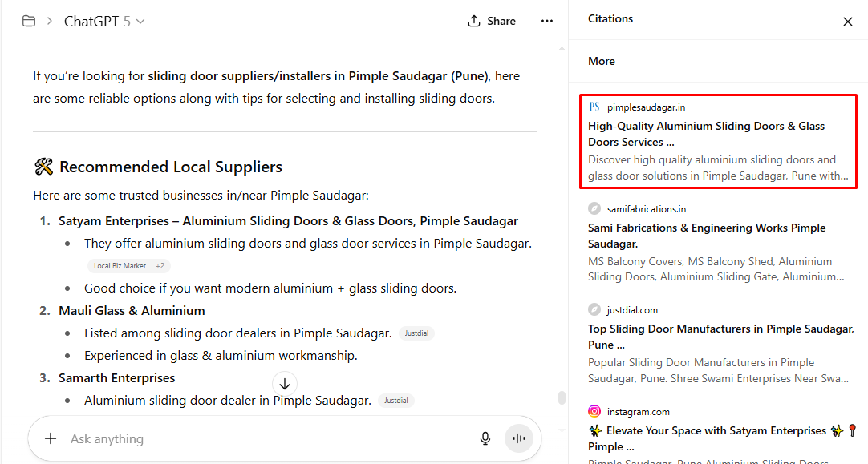Open the three-dots more options menu

pyautogui.click(x=547, y=22)
